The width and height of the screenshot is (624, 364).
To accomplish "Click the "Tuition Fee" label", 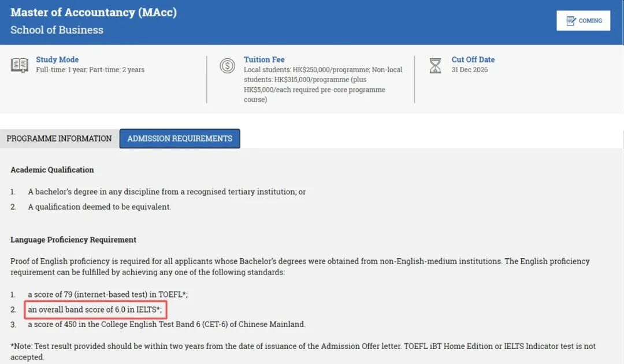I will click(264, 60).
